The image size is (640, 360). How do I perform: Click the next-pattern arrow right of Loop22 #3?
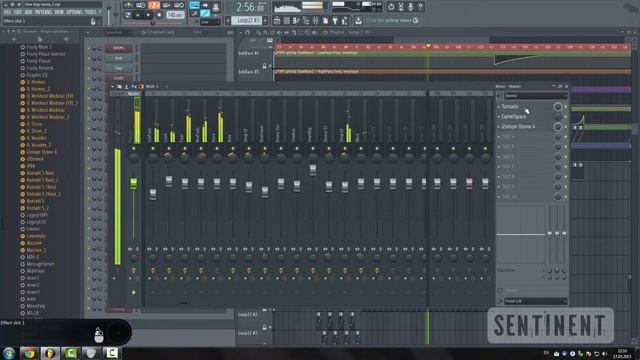(265, 20)
